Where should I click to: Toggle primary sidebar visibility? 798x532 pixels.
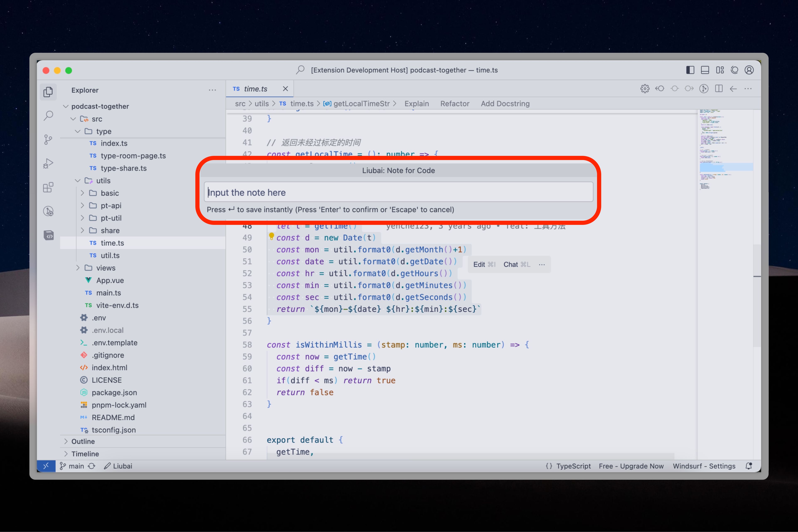[690, 70]
